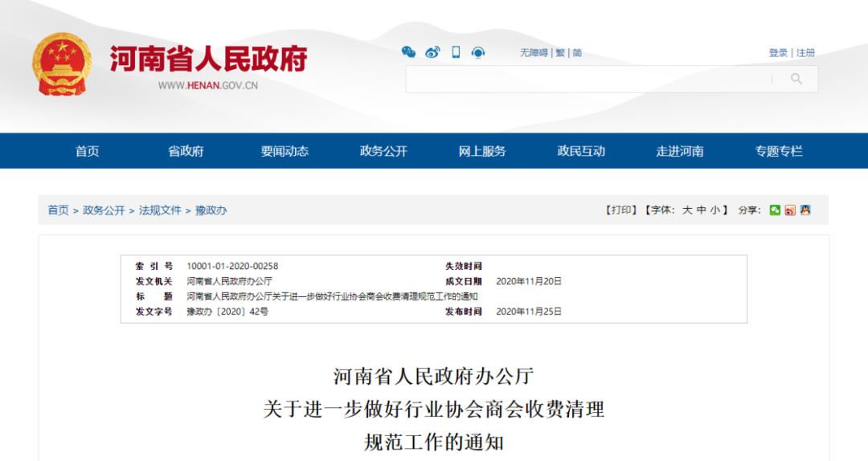This screenshot has height=461, width=868.
Task: Open the 网上服务 navigation menu item
Action: (482, 151)
